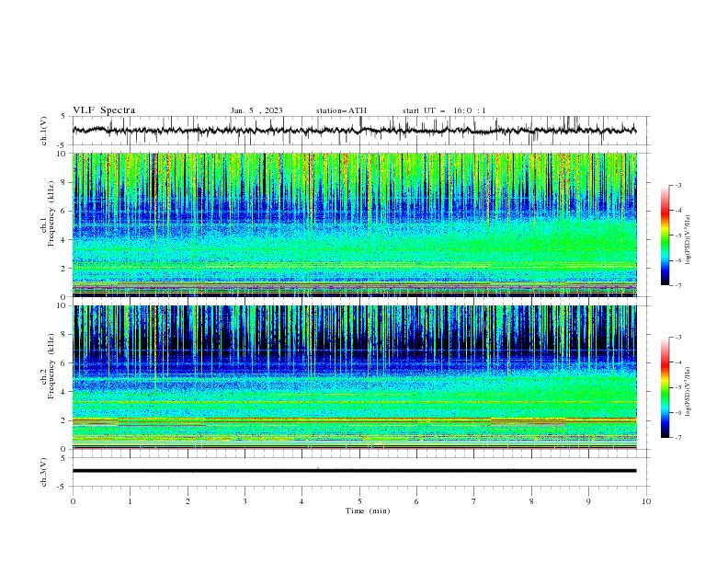Click the "4" tick label on the time axis
Screen dimensions: 728x563
click(x=301, y=501)
